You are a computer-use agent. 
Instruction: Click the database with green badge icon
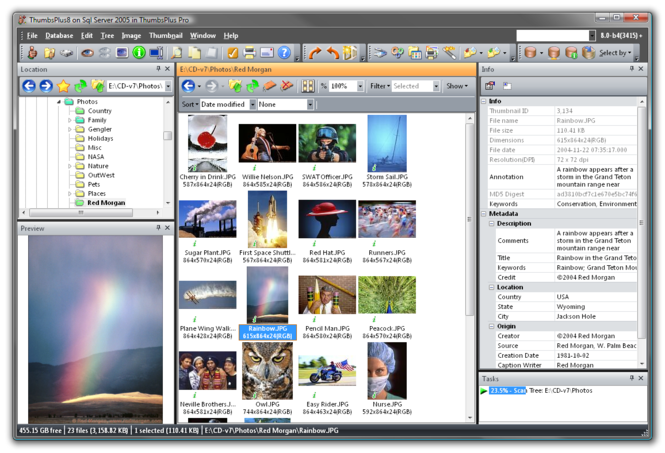point(571,53)
